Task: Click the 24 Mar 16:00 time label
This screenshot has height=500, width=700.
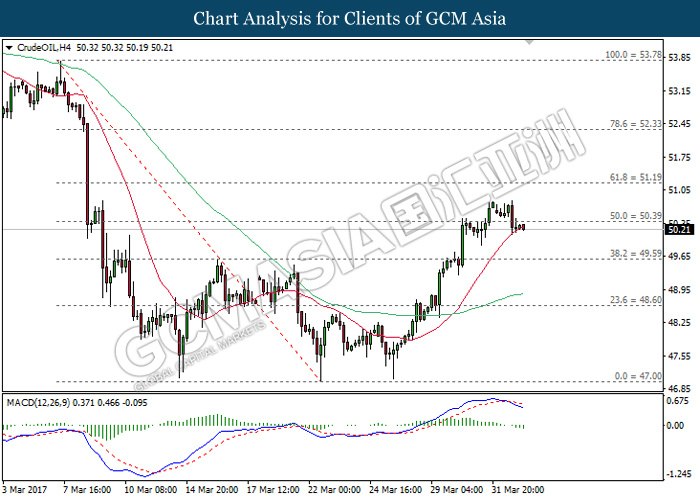Action: click(x=396, y=490)
